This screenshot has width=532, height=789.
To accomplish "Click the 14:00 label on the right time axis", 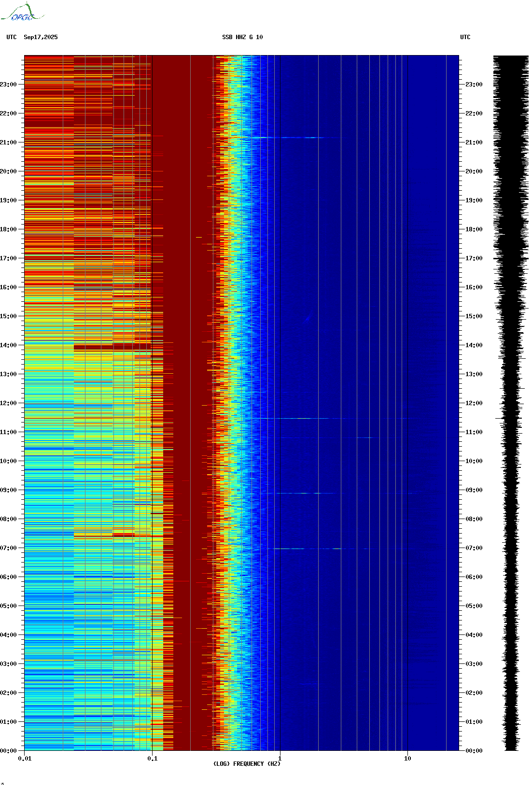I will [474, 345].
